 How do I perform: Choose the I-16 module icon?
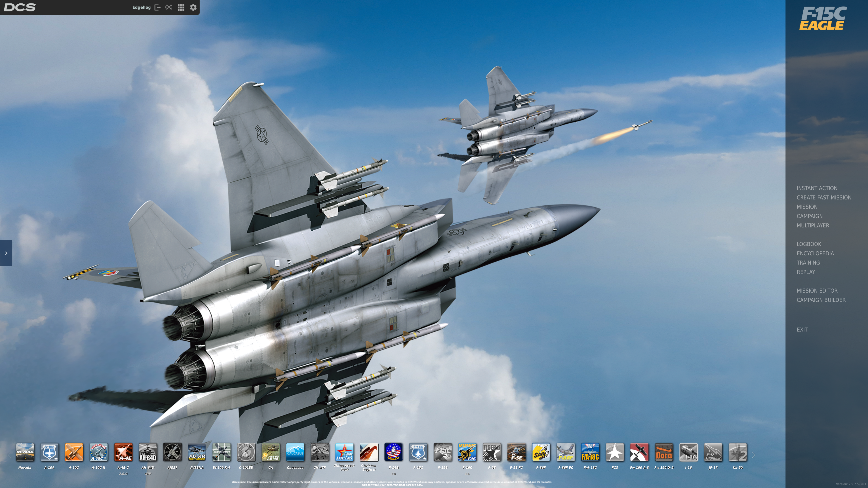[689, 452]
